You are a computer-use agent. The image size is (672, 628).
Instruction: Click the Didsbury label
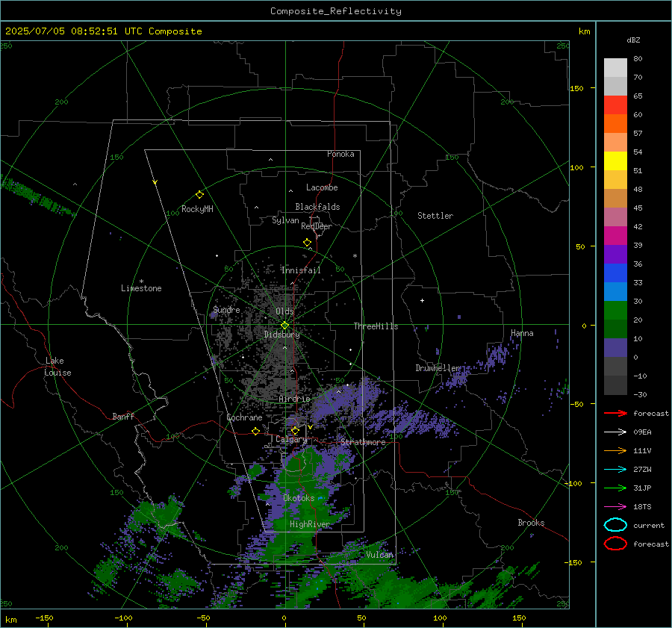click(281, 335)
